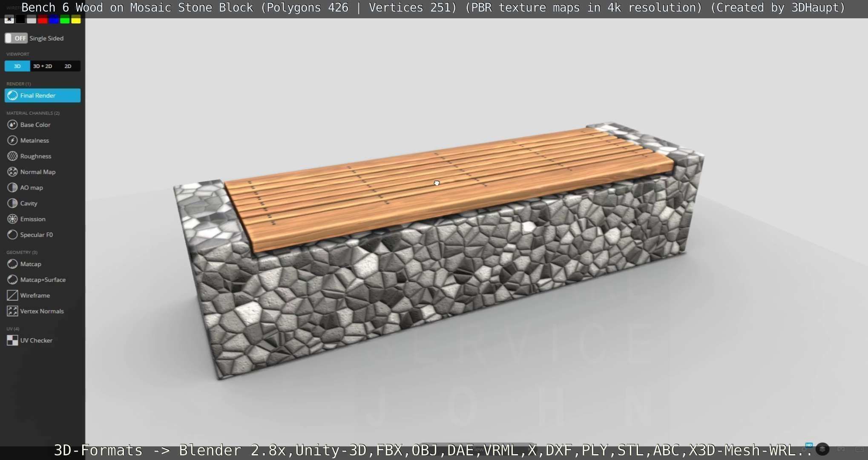Screen dimensions: 868x460
Task: Pick the red wireframe color swatch
Action: 42,20
